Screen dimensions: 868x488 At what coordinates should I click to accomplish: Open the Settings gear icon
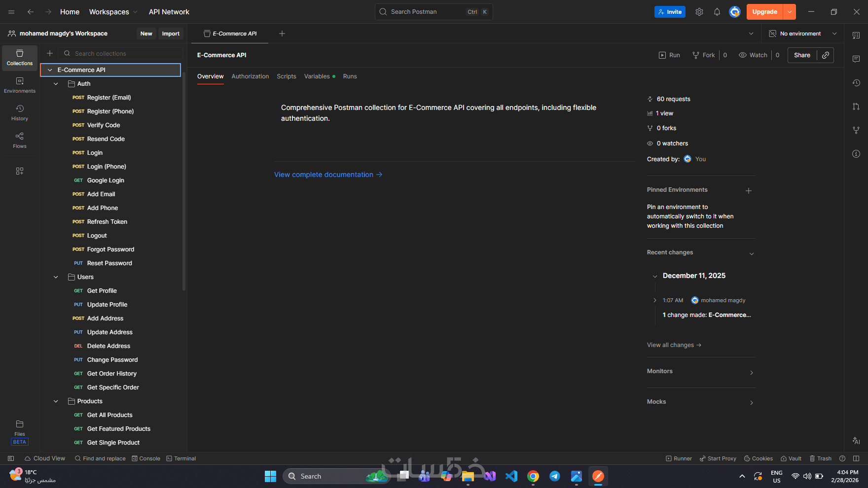(x=699, y=12)
